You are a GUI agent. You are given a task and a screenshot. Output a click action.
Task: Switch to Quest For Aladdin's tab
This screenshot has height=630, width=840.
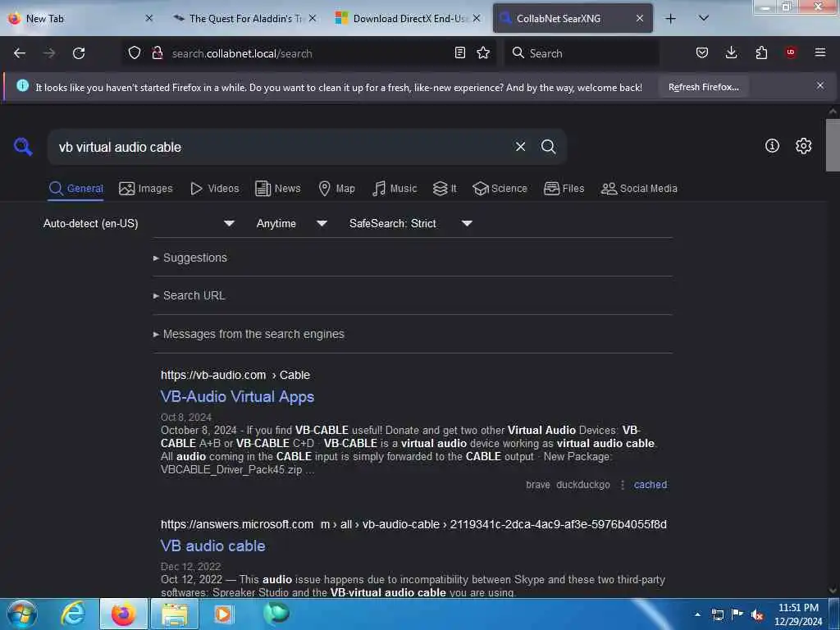(246, 19)
